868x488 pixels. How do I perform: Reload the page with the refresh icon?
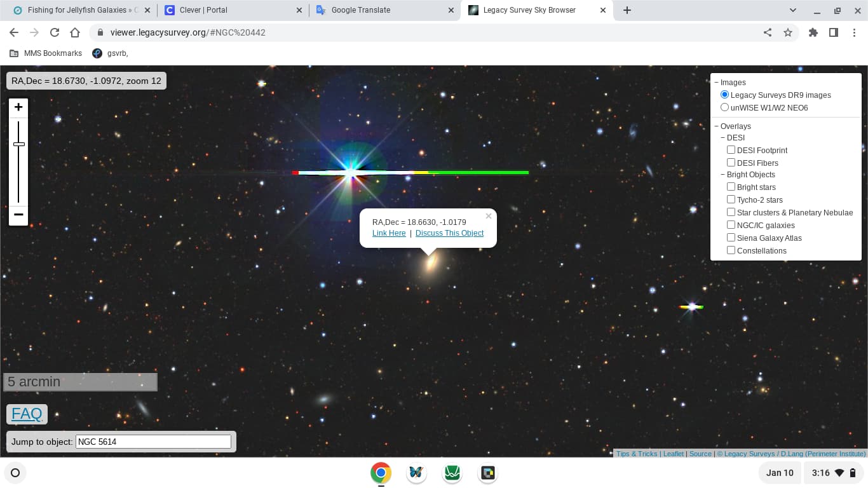pos(55,32)
